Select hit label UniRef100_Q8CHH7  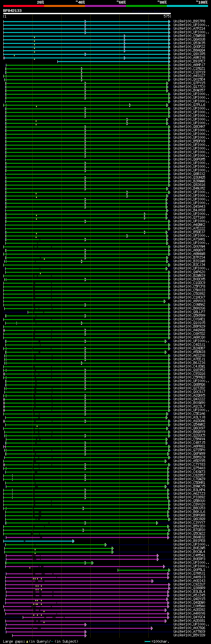point(189,127)
